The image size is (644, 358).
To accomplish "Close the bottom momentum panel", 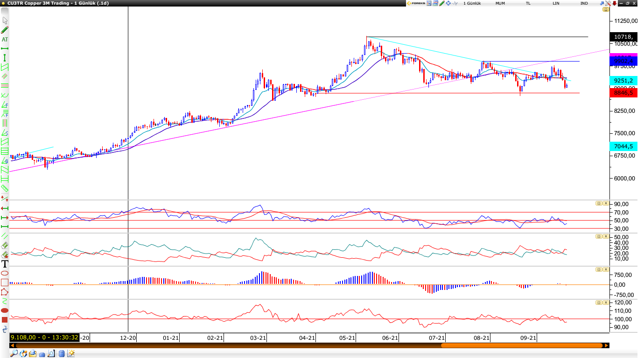I will (605, 303).
